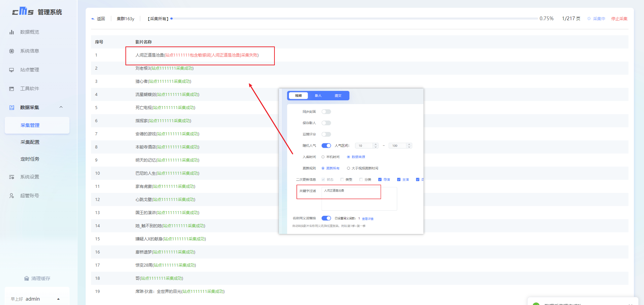The width and height of the screenshot is (644, 305).
Task: Click the 关键字过滤 text area
Action: click(359, 199)
